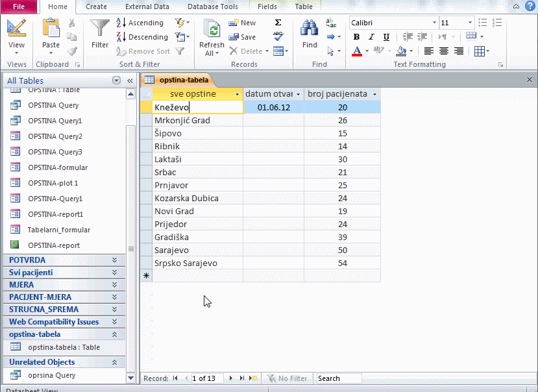Switch to the Create ribbon tab
The width and height of the screenshot is (538, 392).
[x=96, y=6]
